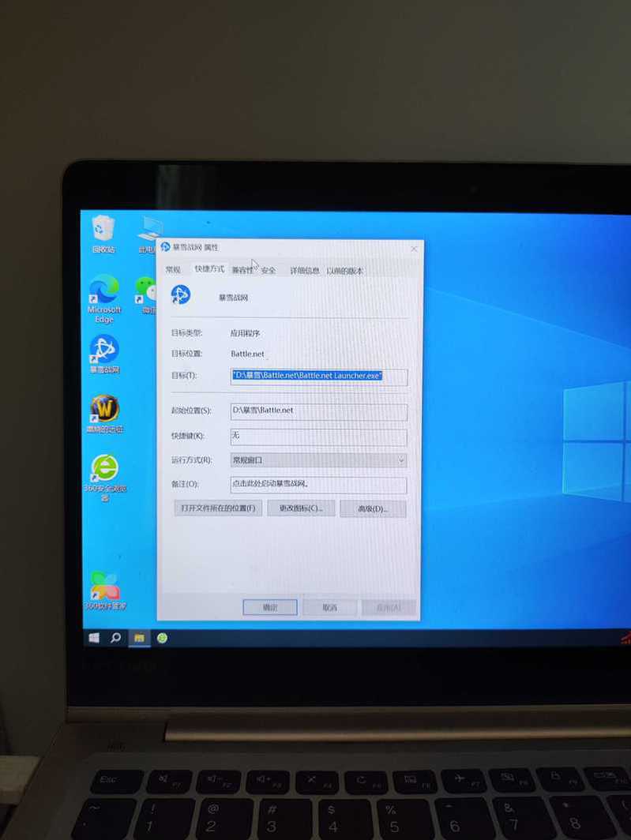Switch to the 详细信息 tab

click(x=305, y=271)
